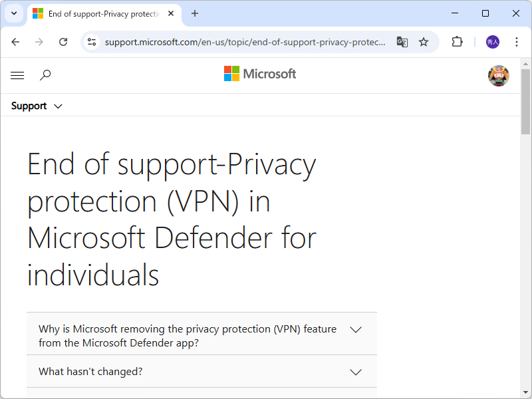The width and height of the screenshot is (532, 399).
Task: Expand the Support dropdown
Action: (x=37, y=106)
